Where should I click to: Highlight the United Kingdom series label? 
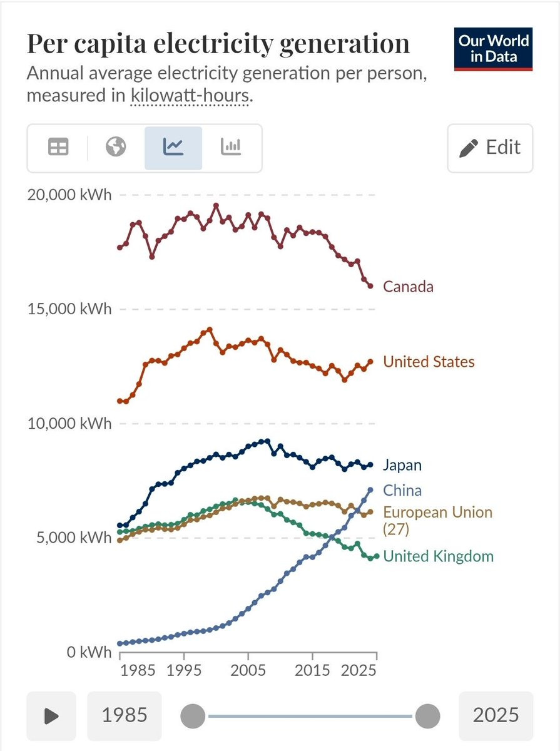point(438,556)
